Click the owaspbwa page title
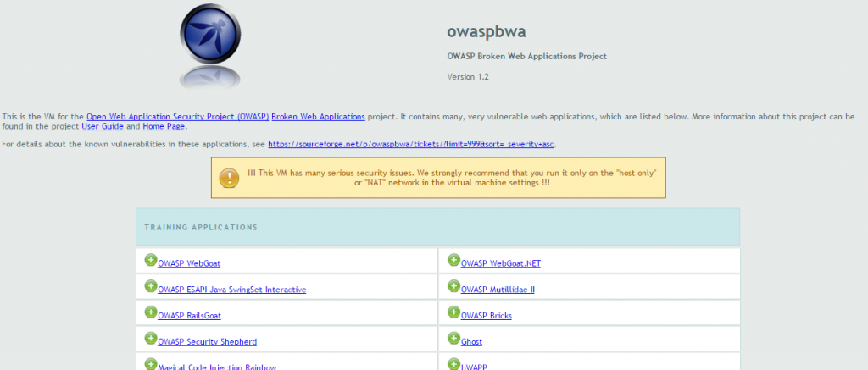The width and height of the screenshot is (868, 370). pos(487,32)
